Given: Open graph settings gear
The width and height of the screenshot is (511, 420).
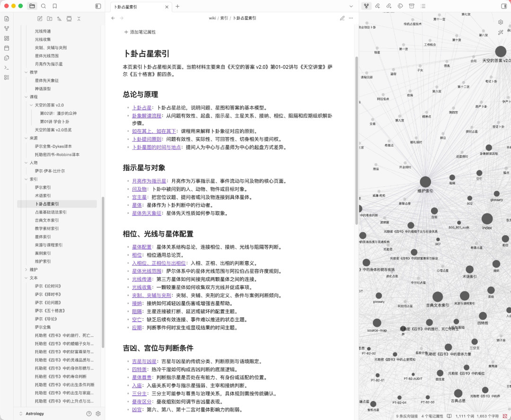Looking at the screenshot, I should pyautogui.click(x=501, y=22).
